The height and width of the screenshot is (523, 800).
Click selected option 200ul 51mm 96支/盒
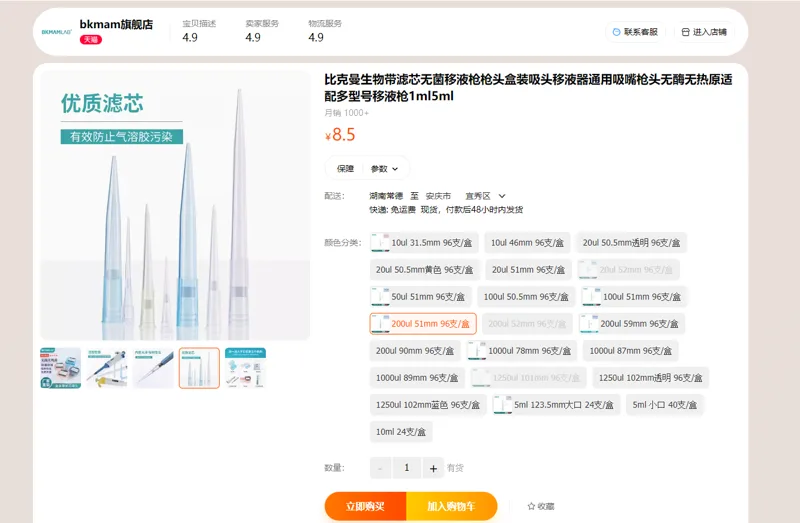click(423, 323)
